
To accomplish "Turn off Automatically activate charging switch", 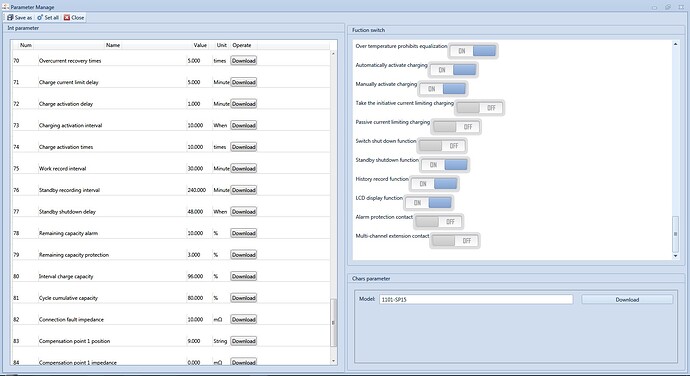I will [x=453, y=70].
